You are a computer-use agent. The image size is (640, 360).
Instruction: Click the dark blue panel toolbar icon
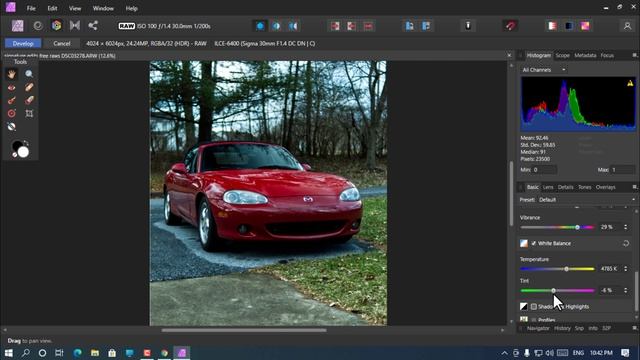point(569,26)
